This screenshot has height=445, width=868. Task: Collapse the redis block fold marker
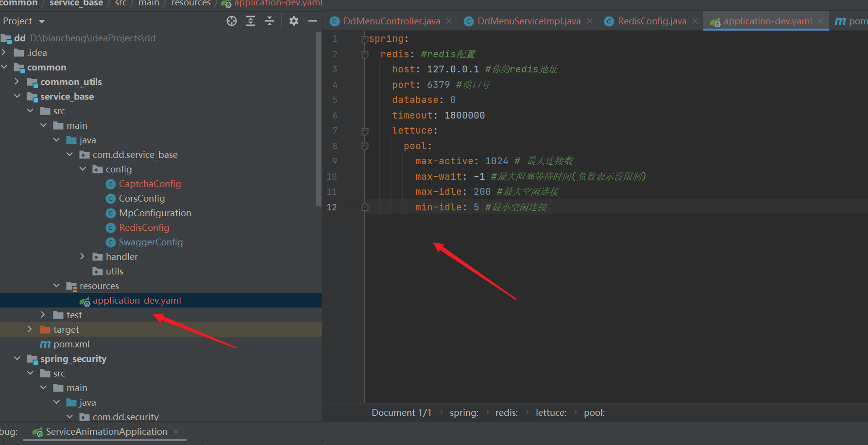pyautogui.click(x=365, y=54)
